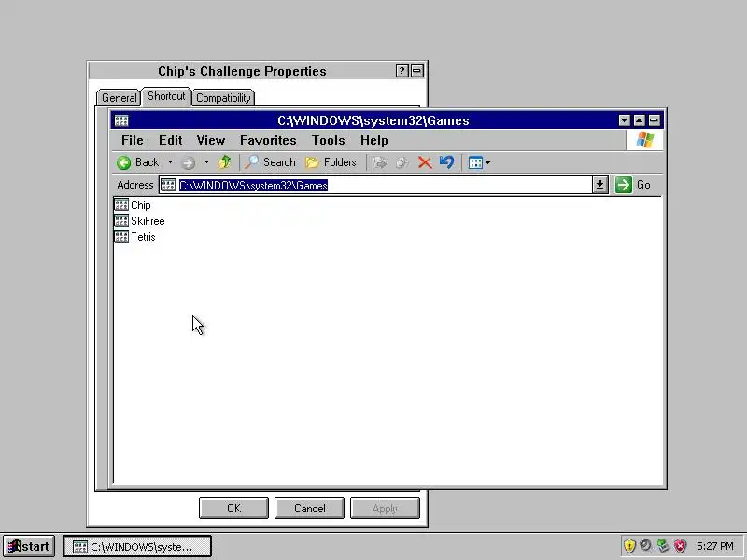747x560 pixels.
Task: Click the Games window system menu icon
Action: point(121,120)
